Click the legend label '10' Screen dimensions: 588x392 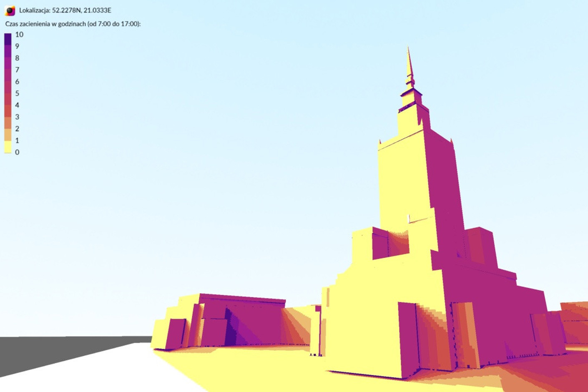(x=19, y=35)
